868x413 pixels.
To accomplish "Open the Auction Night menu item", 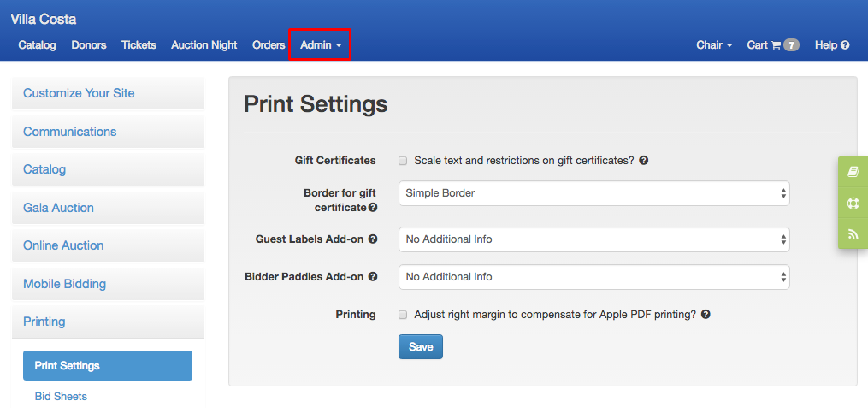I will tap(204, 45).
